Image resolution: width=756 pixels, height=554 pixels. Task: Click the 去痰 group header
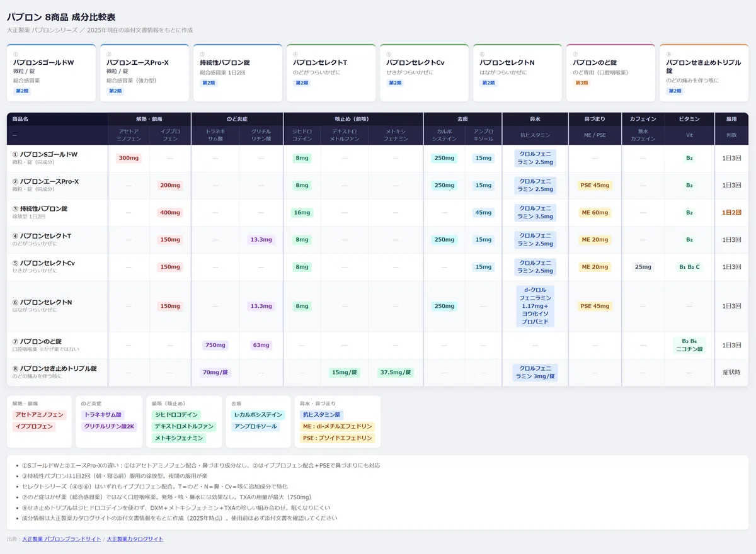tap(462, 119)
